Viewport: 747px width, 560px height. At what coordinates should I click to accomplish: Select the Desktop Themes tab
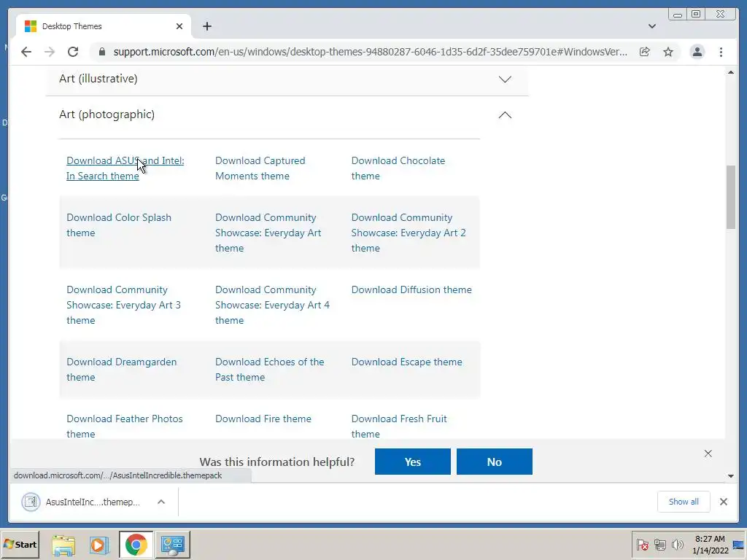(104, 26)
